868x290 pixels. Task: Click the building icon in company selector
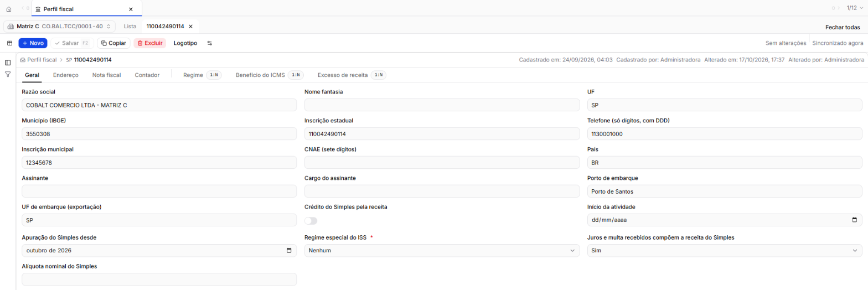(11, 26)
